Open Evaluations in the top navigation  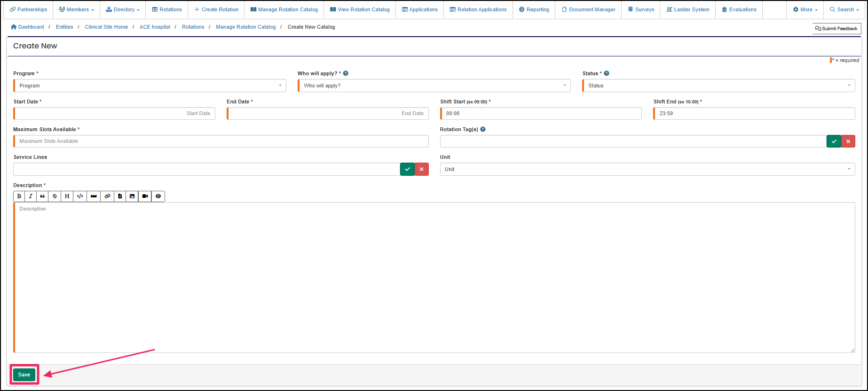pos(739,9)
